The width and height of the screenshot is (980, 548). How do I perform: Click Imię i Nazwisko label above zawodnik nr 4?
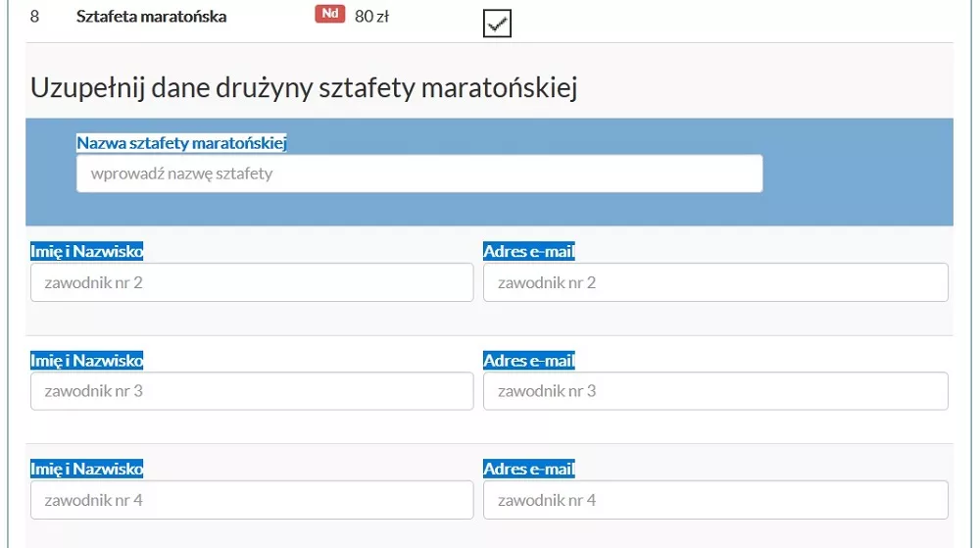coord(87,469)
